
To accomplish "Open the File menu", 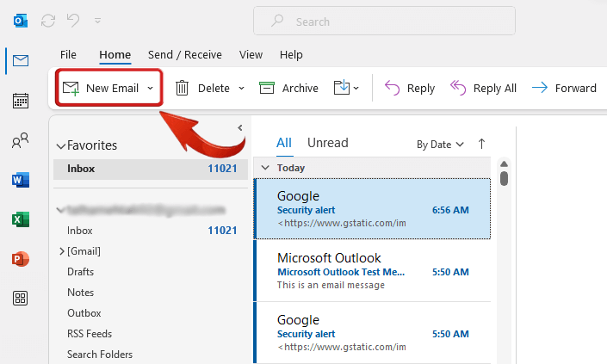I will click(x=68, y=54).
